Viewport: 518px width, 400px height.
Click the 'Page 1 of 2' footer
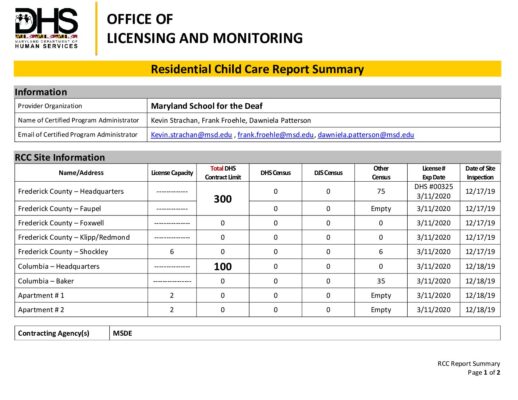(x=484, y=373)
